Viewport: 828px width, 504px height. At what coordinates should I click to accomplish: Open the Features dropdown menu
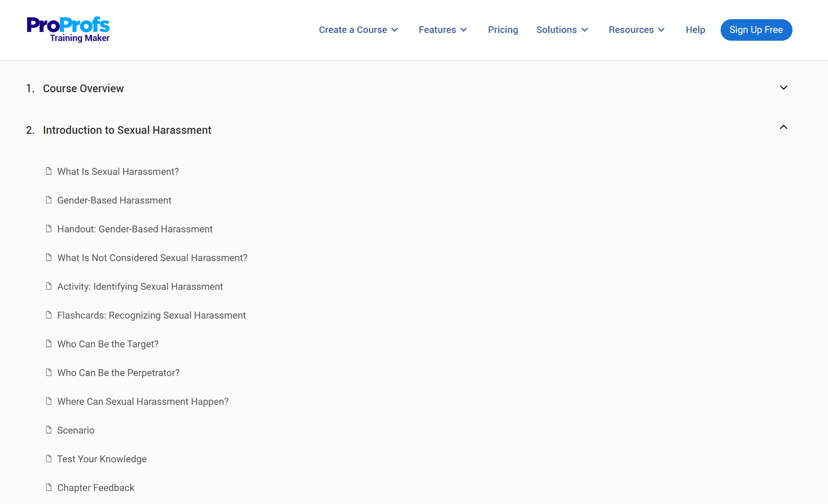point(443,30)
